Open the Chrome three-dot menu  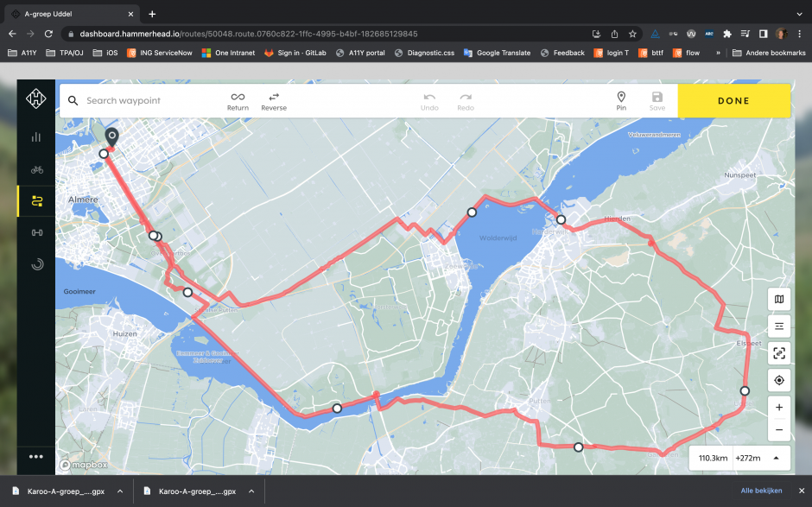[800, 34]
